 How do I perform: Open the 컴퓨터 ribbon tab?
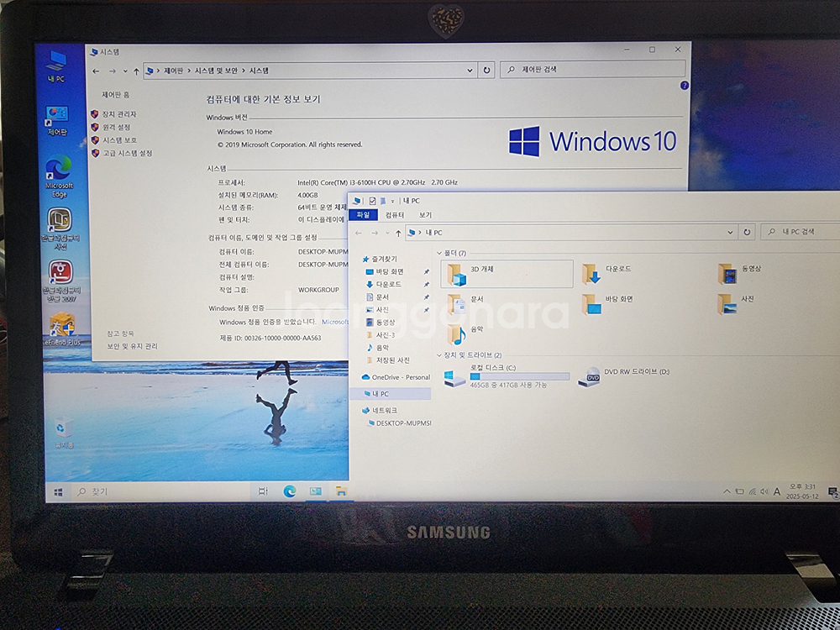tap(395, 215)
